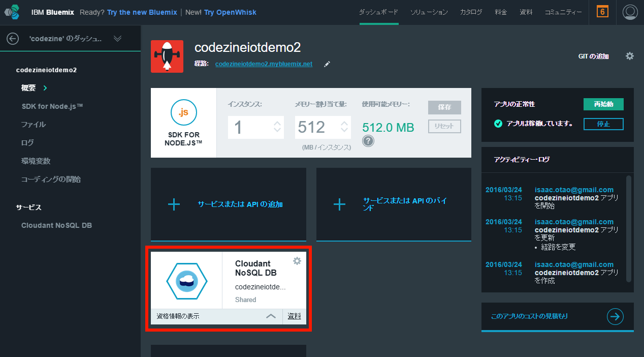Open the 料金 menu

501,12
